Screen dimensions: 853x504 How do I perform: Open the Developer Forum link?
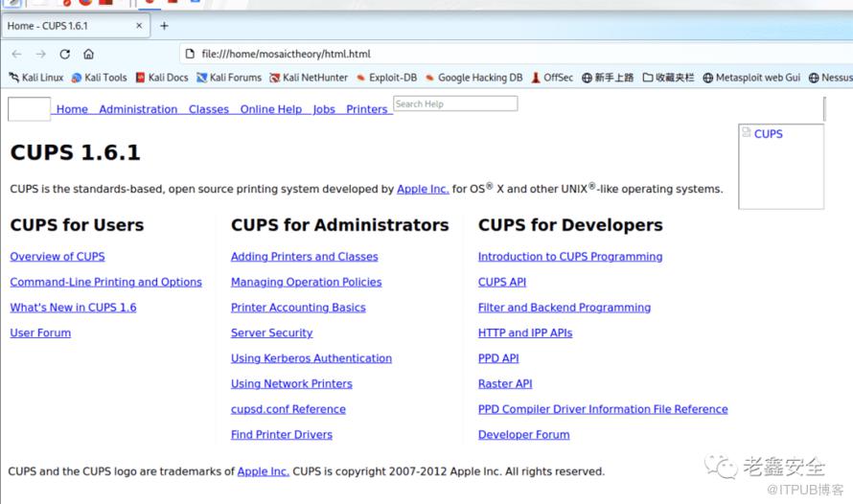pos(523,435)
